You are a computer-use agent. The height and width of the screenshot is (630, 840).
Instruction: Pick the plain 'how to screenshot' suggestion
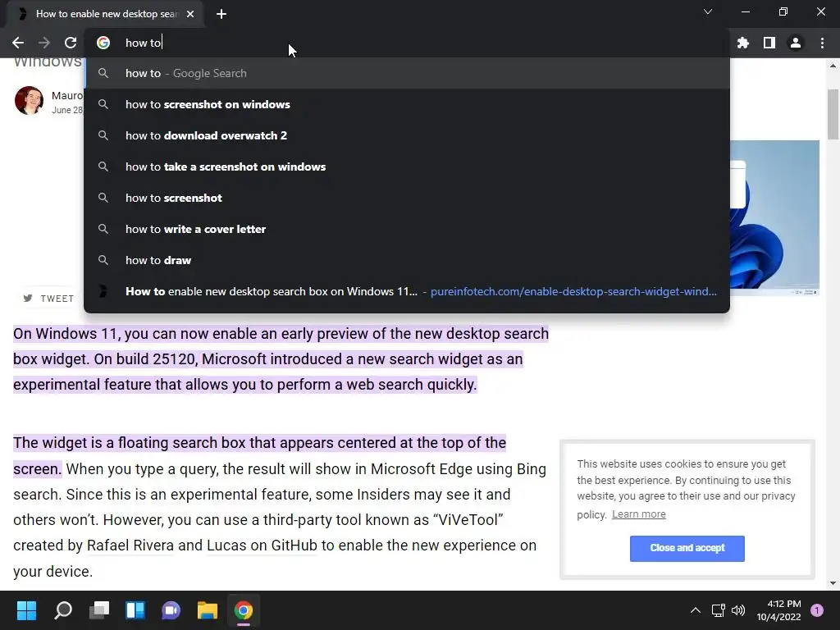[407, 198]
